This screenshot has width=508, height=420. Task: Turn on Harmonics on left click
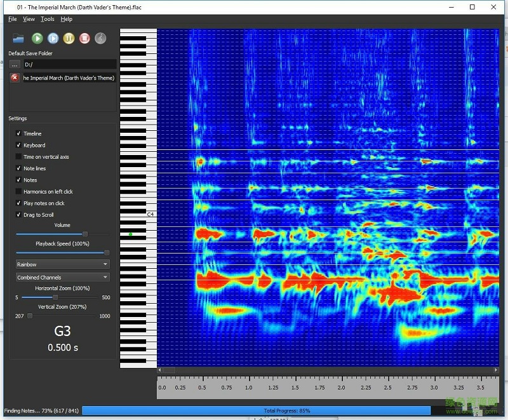click(x=18, y=191)
